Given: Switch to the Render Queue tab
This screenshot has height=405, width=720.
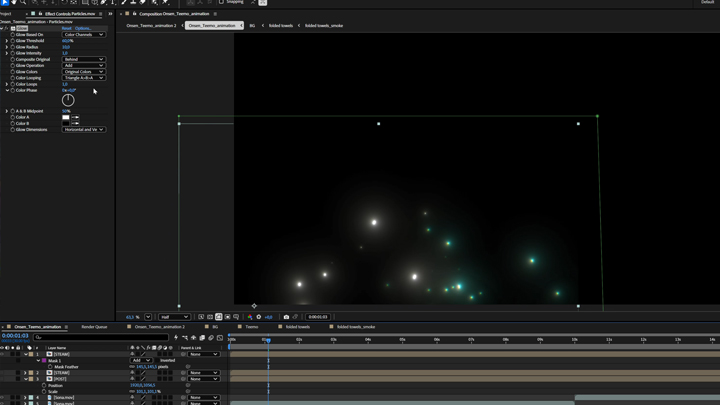Looking at the screenshot, I should [x=94, y=327].
